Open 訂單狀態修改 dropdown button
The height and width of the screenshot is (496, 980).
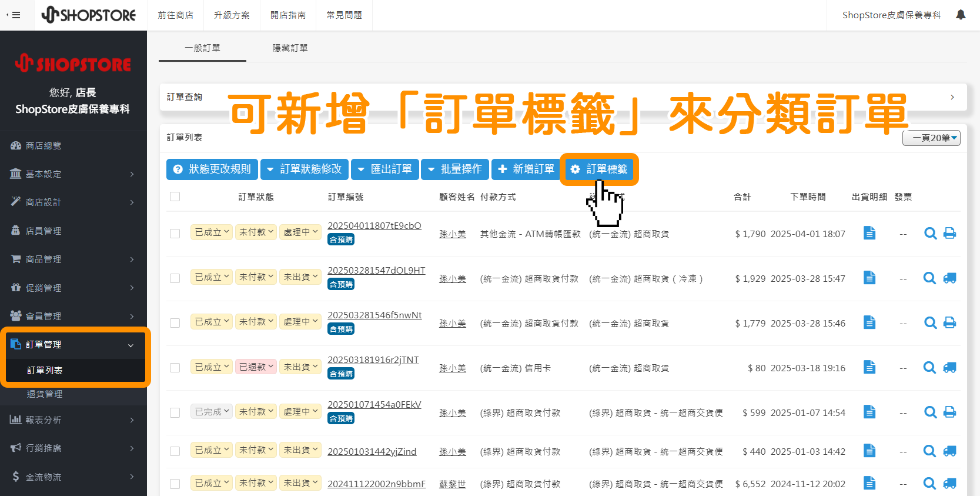pyautogui.click(x=305, y=169)
